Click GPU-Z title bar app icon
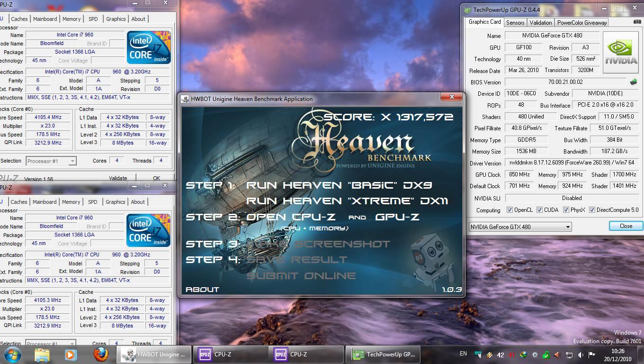Image resolution: width=644 pixels, height=364 pixels. [x=468, y=9]
